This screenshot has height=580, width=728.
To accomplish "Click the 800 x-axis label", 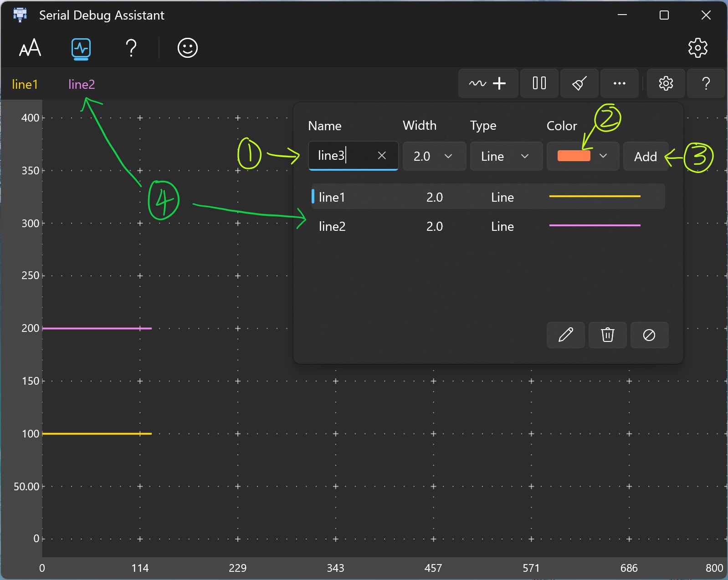I will 714,568.
